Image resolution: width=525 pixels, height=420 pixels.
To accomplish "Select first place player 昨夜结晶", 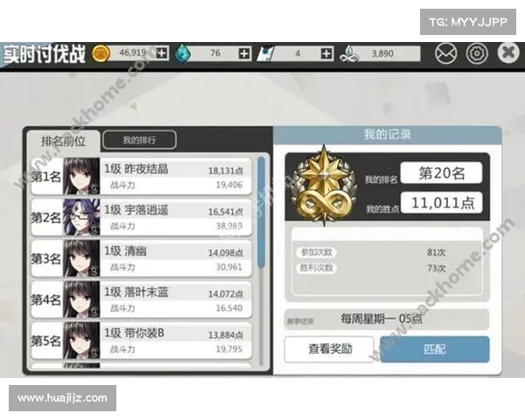I will [x=141, y=177].
